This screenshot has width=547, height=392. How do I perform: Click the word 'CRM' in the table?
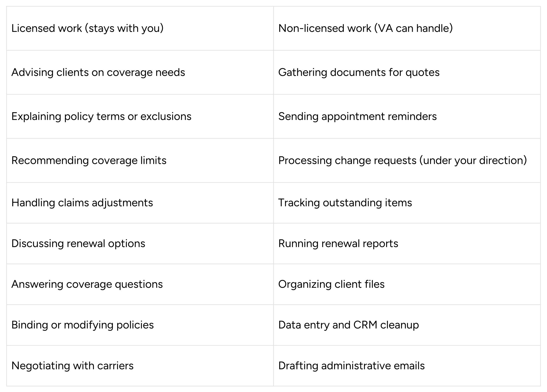tap(365, 325)
